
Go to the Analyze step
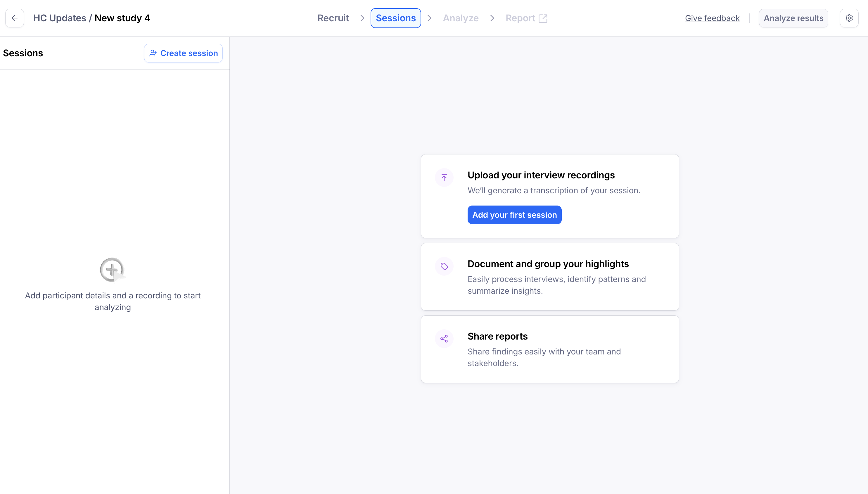(x=461, y=18)
